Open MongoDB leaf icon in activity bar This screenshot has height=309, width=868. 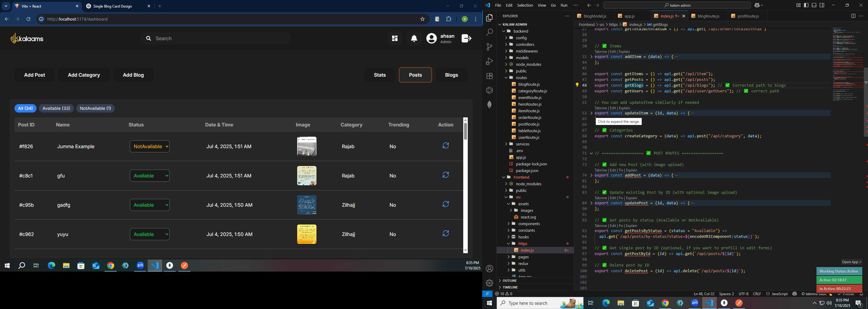(x=489, y=105)
